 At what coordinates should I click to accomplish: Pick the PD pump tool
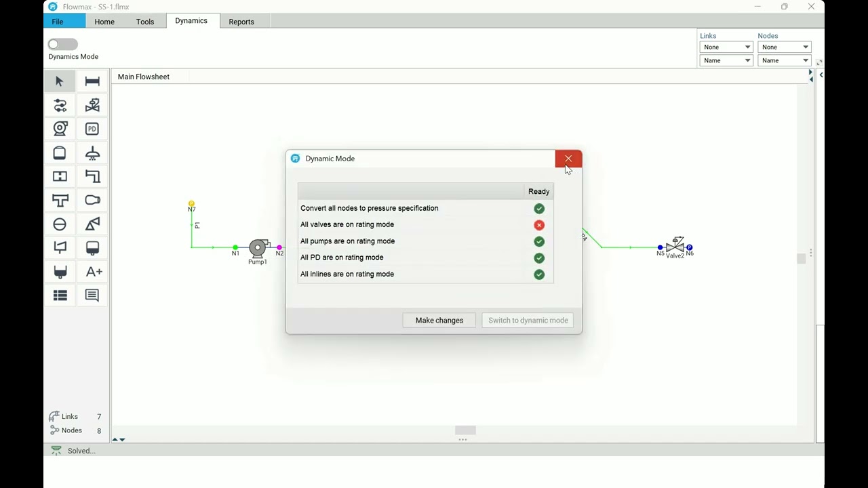click(92, 129)
